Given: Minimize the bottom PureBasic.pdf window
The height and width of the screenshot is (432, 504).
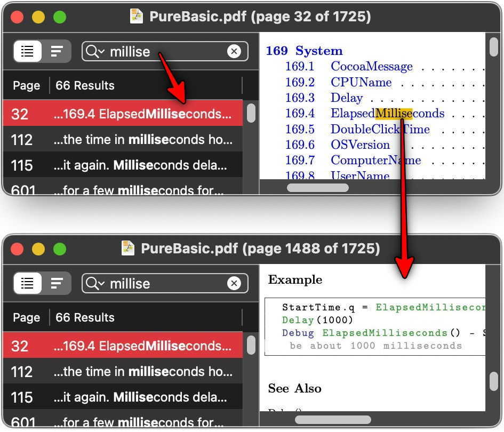Looking at the screenshot, I should point(38,249).
